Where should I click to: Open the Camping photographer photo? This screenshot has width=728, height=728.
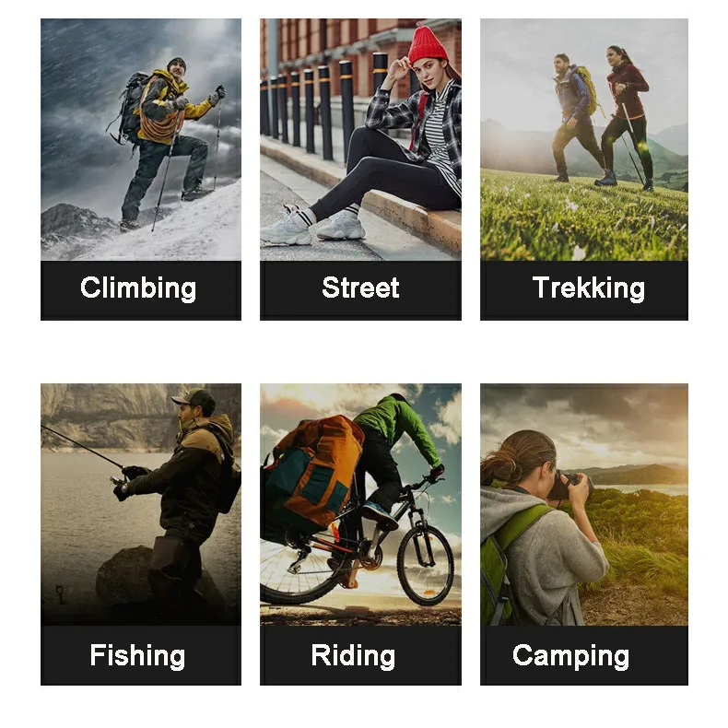(583, 504)
